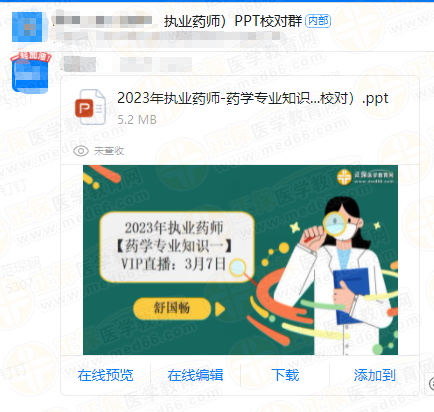Viewport: 434px width, 412px height.
Task: Open the 2023年执业药师 ppt file name
Action: [x=253, y=98]
